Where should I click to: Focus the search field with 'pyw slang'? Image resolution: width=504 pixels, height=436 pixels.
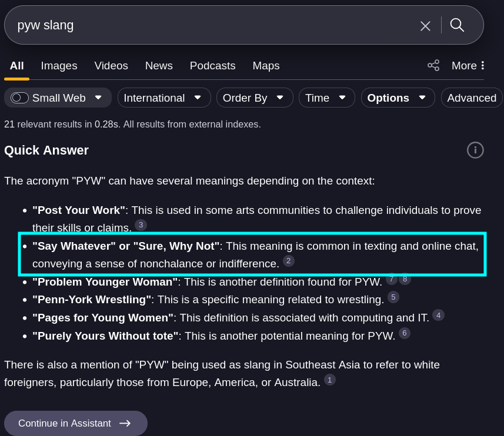point(206,25)
